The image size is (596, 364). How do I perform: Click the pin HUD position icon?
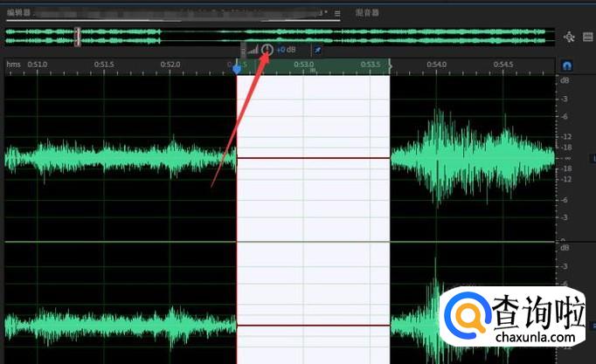click(x=317, y=50)
